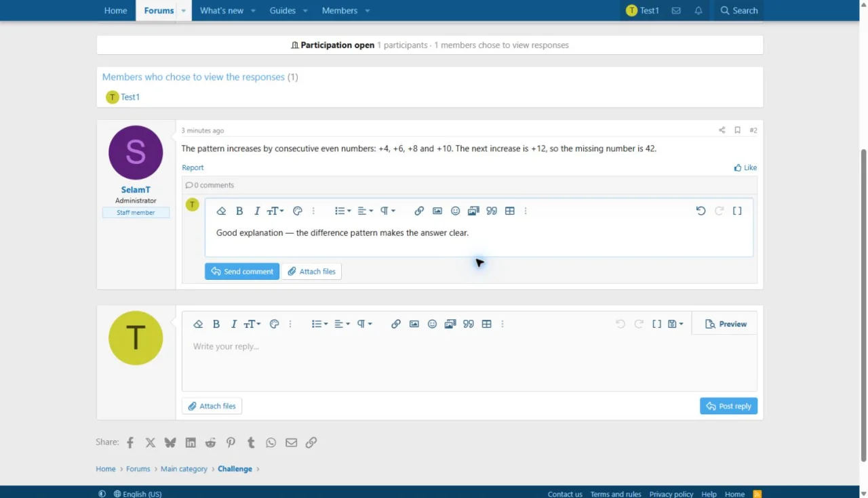This screenshot has height=498, width=868.
Task: Open text color picker in comment editor
Action: 297,211
